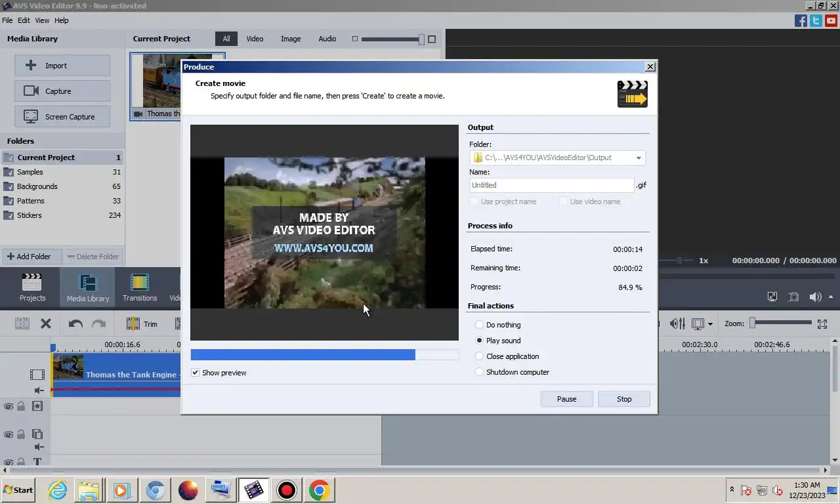Select the Patterns folder
This screenshot has height=504, width=840.
62,201
